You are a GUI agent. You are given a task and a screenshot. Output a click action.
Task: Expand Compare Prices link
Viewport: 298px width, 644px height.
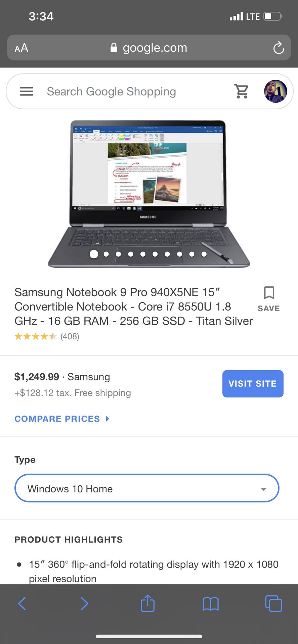[x=62, y=419]
